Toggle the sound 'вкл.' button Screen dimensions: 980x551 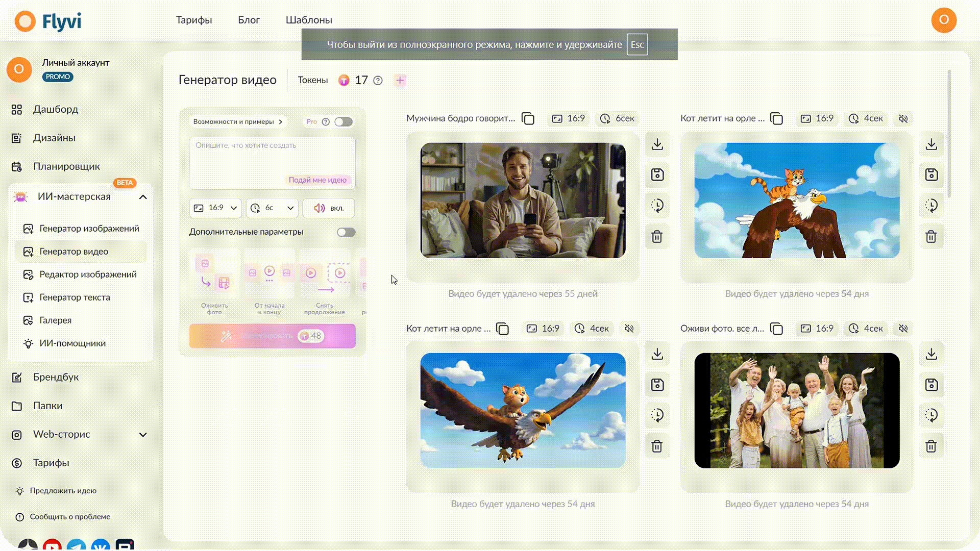(x=329, y=208)
